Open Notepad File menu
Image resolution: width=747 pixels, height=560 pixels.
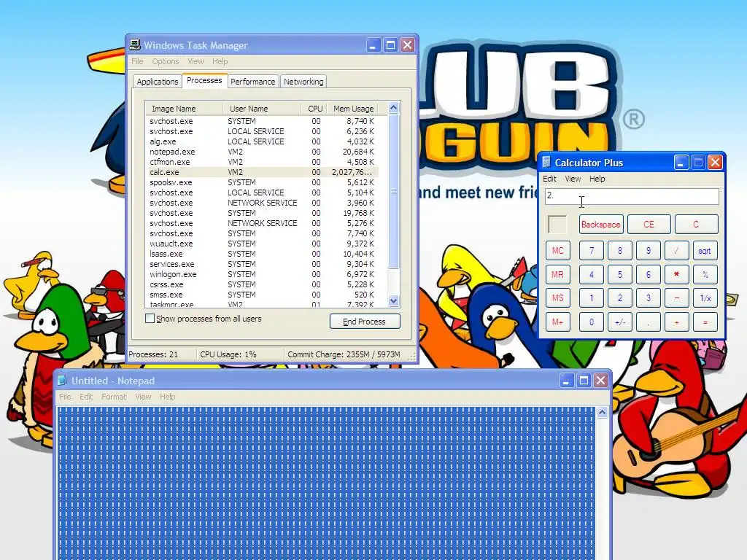(65, 397)
